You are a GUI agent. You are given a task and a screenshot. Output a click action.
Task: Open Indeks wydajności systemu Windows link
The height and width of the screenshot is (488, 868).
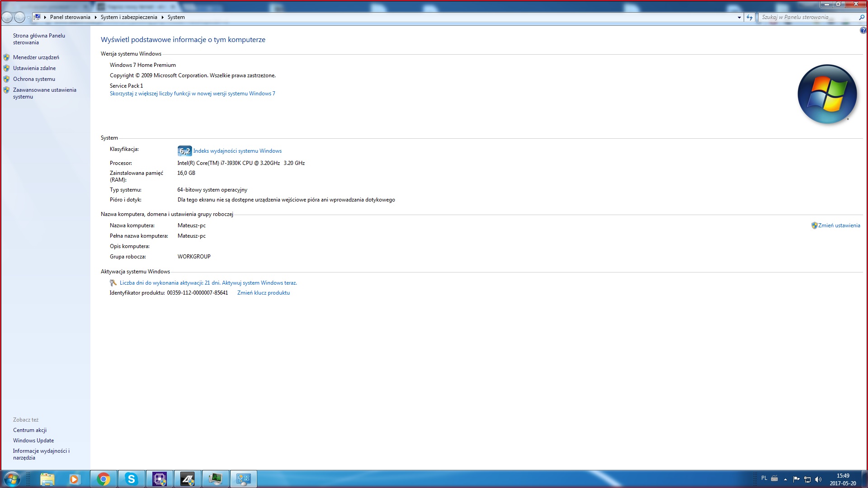coord(237,151)
